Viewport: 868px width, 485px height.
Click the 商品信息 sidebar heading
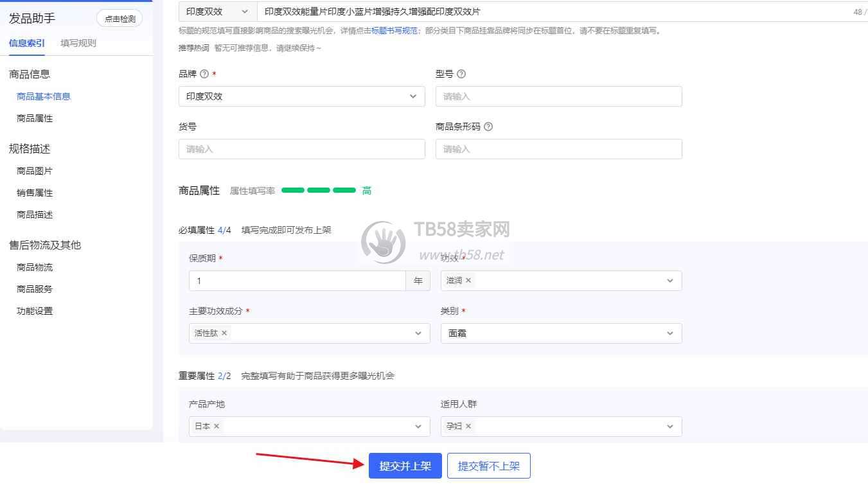tap(30, 74)
